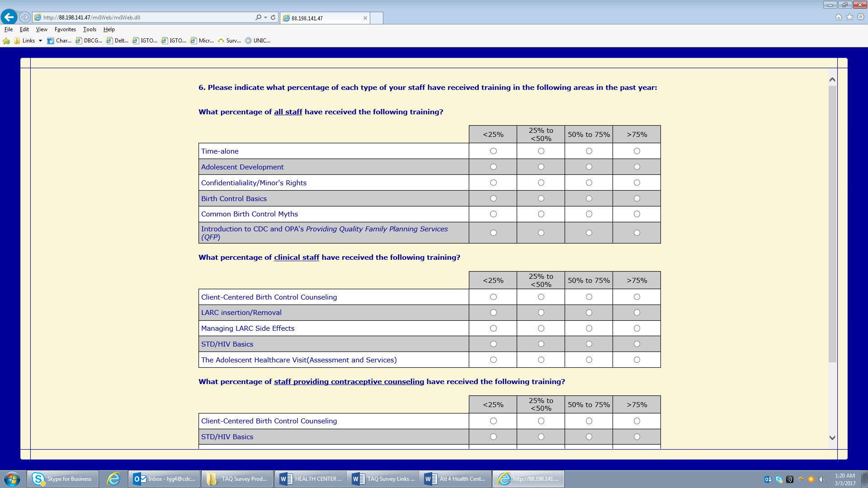868x488 pixels.
Task: Open the browser Tools gear icon
Action: click(x=861, y=17)
